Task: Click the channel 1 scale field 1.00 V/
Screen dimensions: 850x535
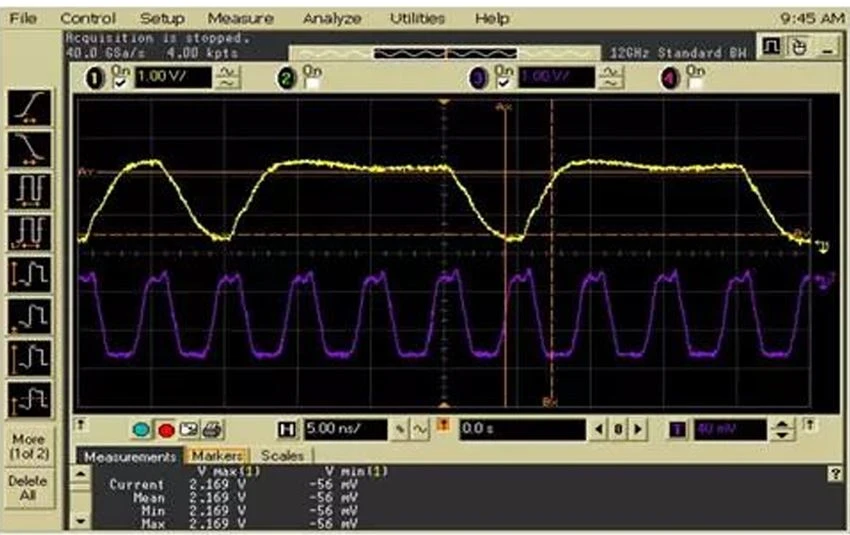Action: pos(173,78)
